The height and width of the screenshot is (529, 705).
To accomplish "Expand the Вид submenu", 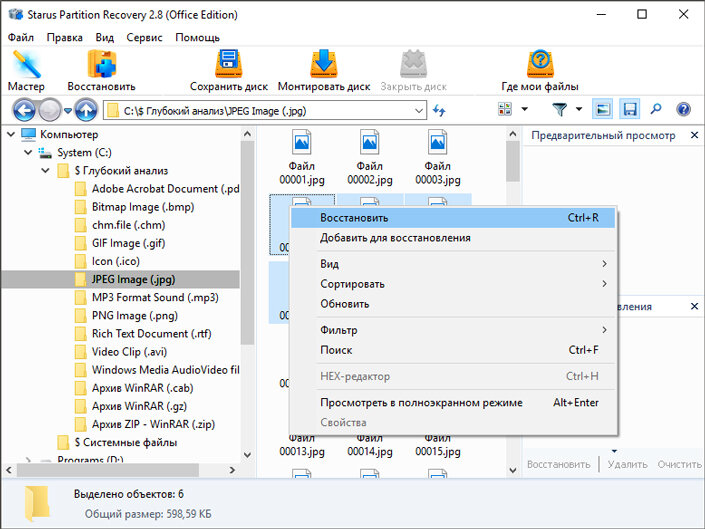I will point(453,264).
